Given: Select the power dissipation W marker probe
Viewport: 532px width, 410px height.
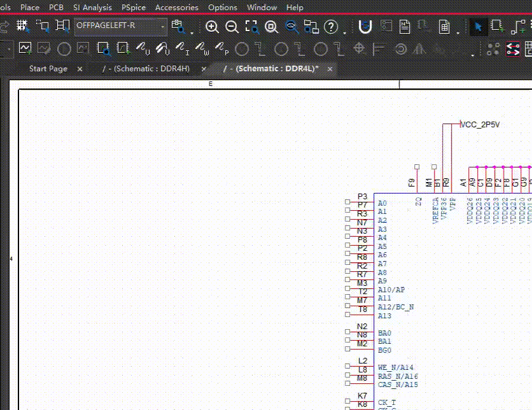Looking at the screenshot, I should [202, 48].
